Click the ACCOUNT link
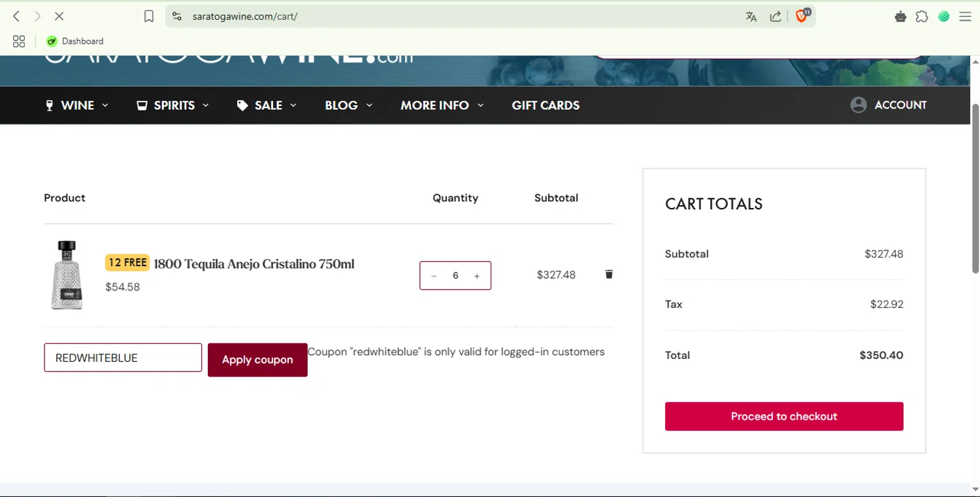The width and height of the screenshot is (980, 497). pos(900,105)
